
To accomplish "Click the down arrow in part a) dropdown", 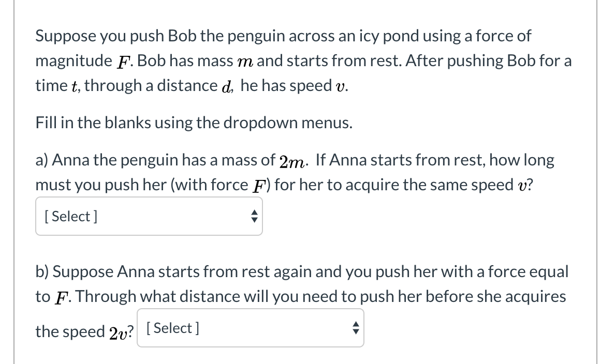I will tap(254, 220).
